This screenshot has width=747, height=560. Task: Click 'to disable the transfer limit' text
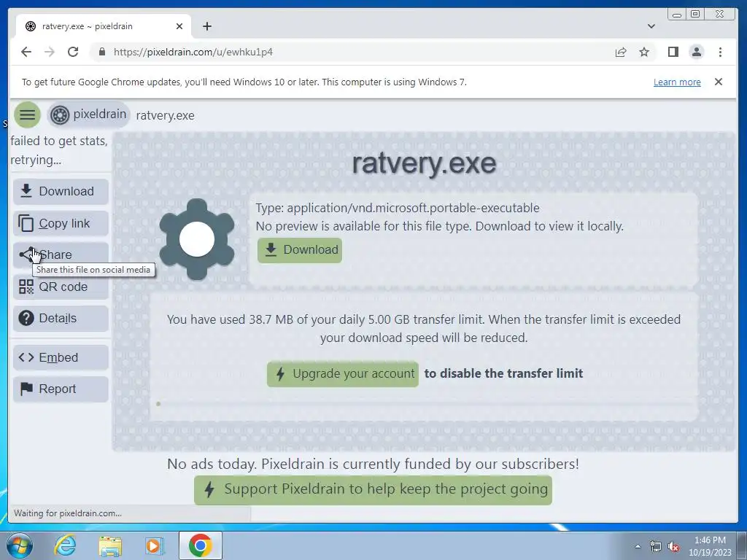(x=503, y=373)
